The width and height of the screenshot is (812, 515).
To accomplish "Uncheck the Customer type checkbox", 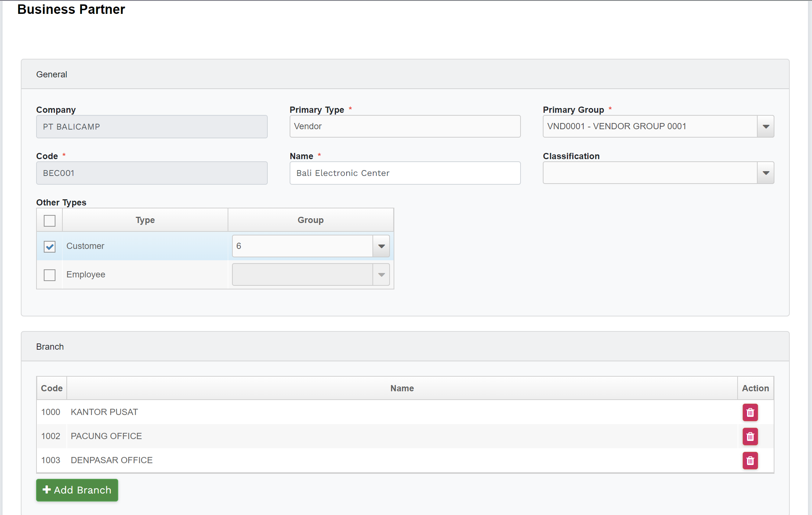I will pos(50,247).
